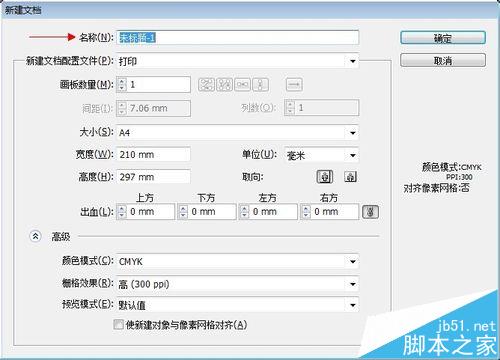Toggle the bleed link chain icon
500x360 pixels.
[x=370, y=212]
